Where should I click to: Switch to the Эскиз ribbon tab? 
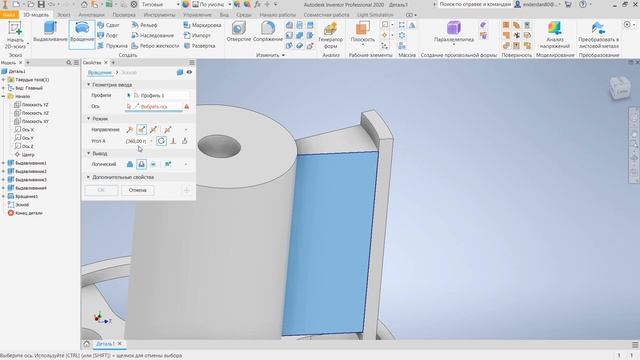point(63,15)
